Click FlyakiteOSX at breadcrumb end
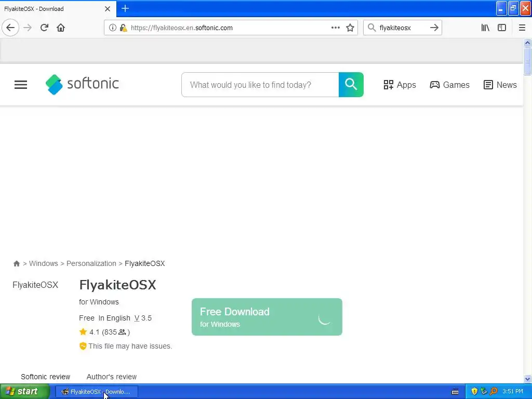 [x=145, y=263]
